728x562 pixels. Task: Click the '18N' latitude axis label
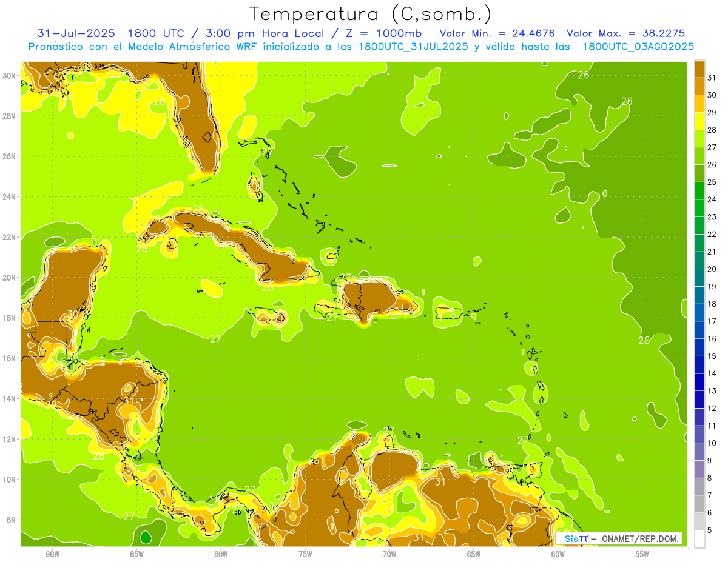coord(10,318)
